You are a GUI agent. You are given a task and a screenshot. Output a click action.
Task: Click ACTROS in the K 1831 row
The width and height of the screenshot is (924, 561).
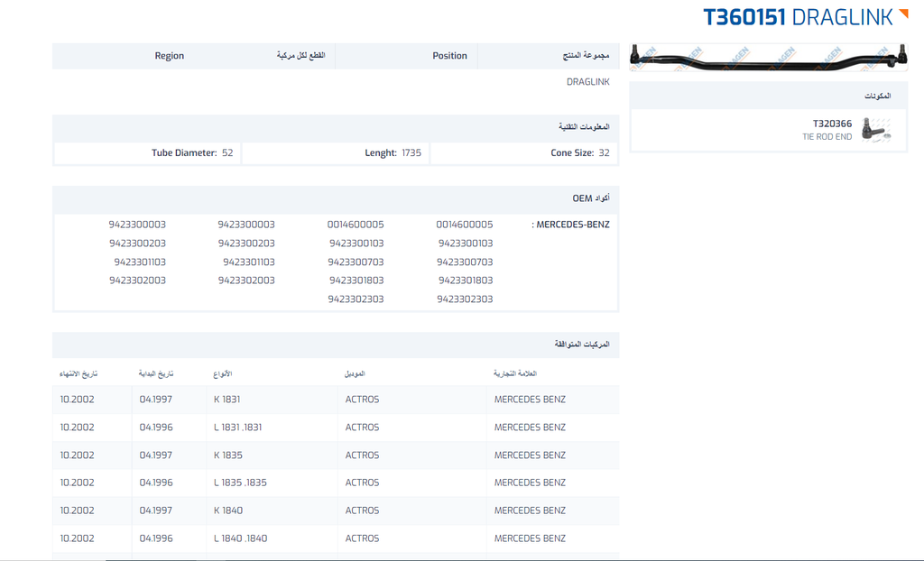[362, 400]
